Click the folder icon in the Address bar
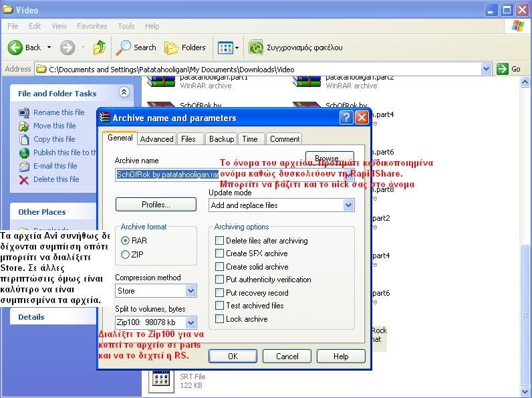Image resolution: width=532 pixels, height=398 pixels. (x=41, y=70)
